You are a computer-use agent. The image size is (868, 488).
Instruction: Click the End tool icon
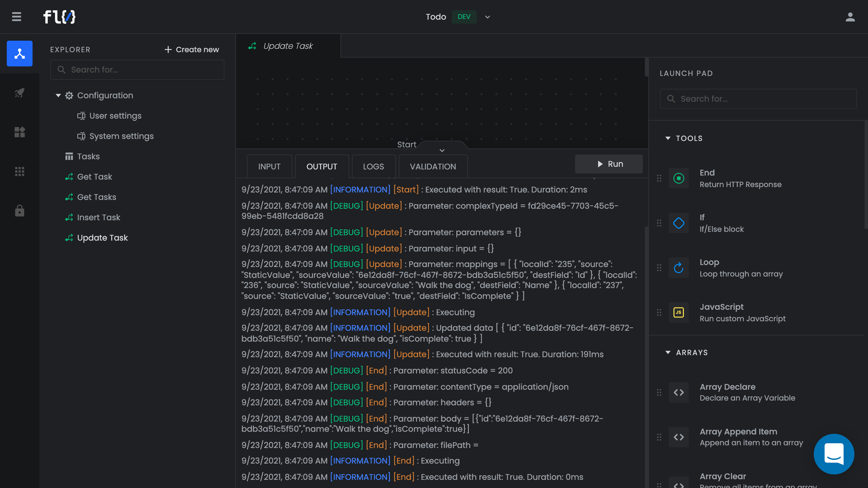679,178
